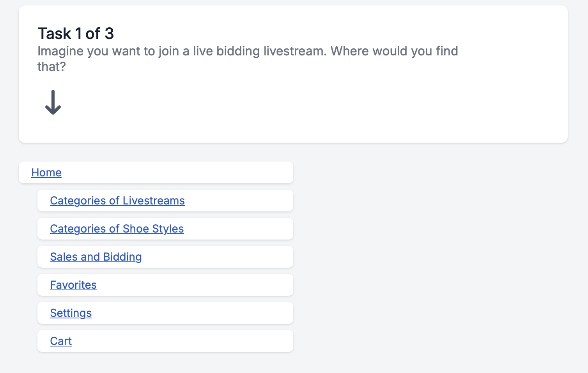Go to the Favorites link
Viewport: 588px width, 373px height.
point(73,285)
